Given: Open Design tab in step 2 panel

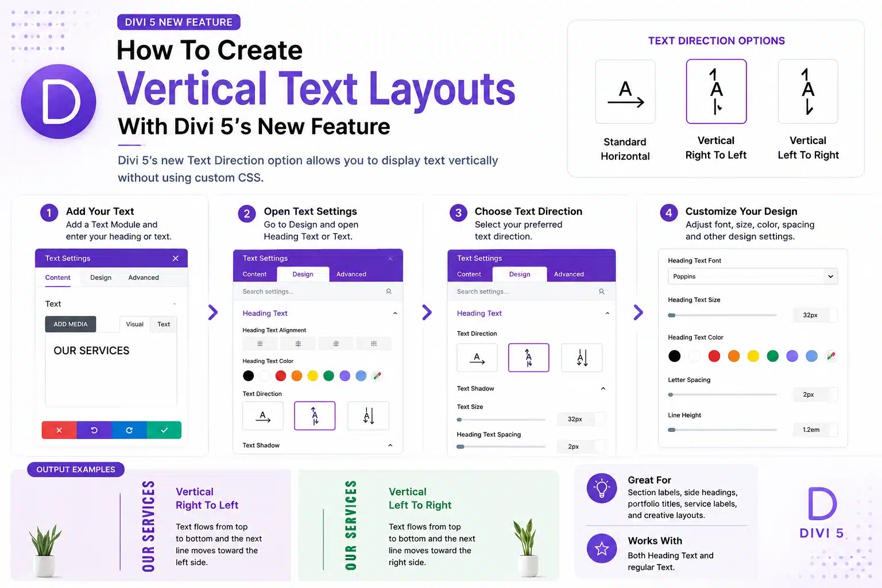Looking at the screenshot, I should pyautogui.click(x=303, y=274).
